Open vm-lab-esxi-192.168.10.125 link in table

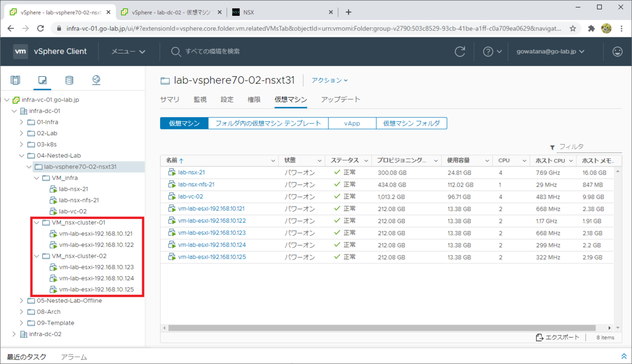[212, 257]
